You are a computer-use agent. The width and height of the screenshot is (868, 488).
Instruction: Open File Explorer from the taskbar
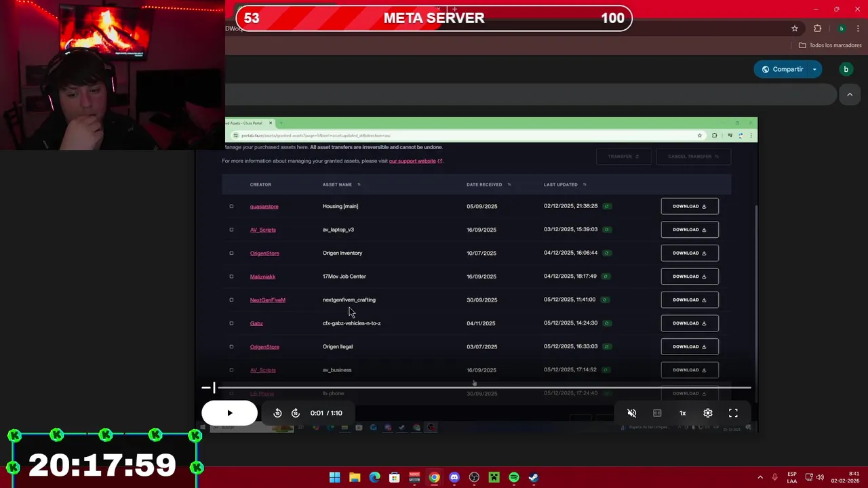click(x=355, y=478)
